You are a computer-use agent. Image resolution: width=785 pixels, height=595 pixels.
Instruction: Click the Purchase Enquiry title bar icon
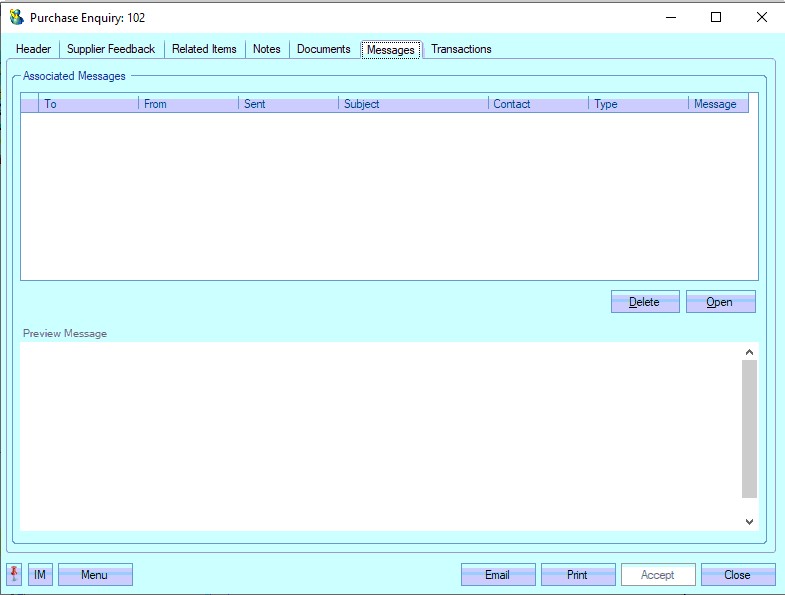[x=16, y=17]
